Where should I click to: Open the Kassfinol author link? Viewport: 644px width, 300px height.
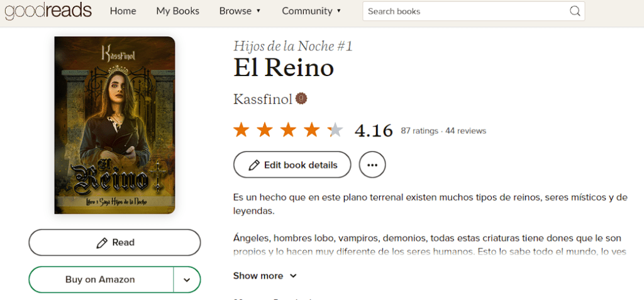263,99
